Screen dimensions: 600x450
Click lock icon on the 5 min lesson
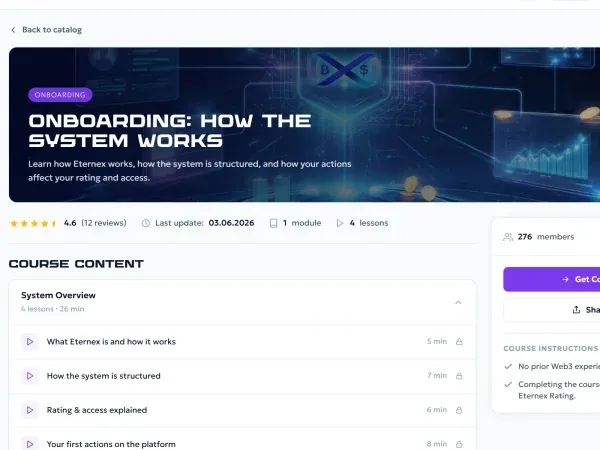[459, 341]
